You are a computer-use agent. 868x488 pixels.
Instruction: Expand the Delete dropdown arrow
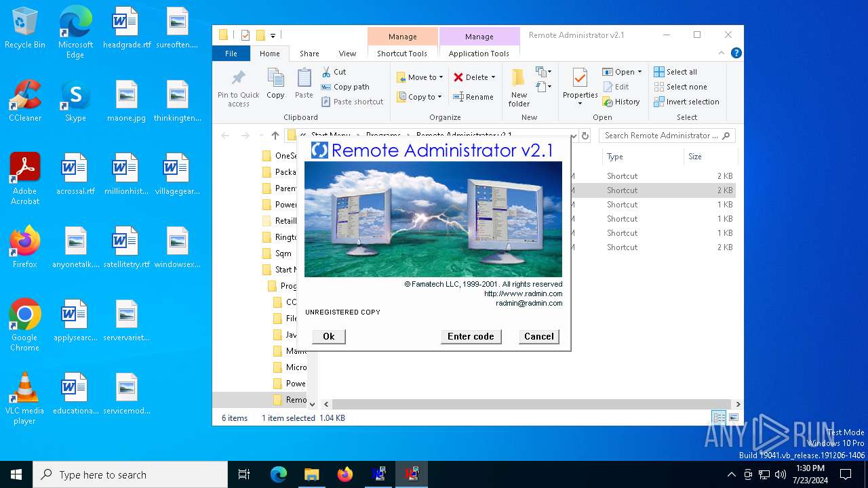pyautogui.click(x=493, y=77)
